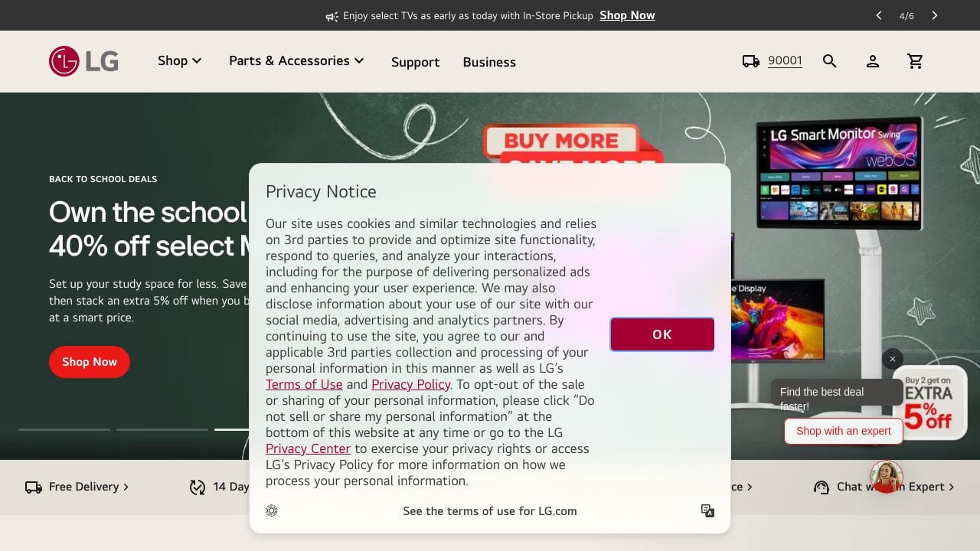980x551 pixels.
Task: Click the translate icon in Privacy Notice
Action: coord(708,510)
